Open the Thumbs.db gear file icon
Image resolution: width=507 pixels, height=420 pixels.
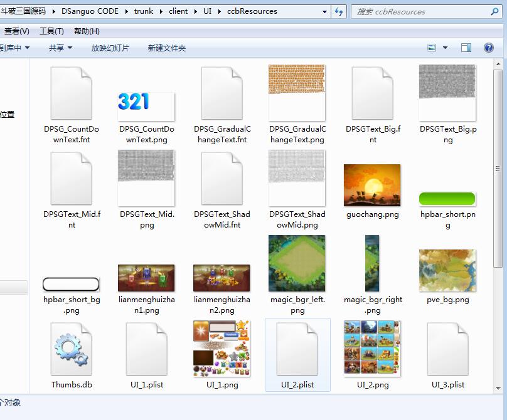(x=71, y=350)
